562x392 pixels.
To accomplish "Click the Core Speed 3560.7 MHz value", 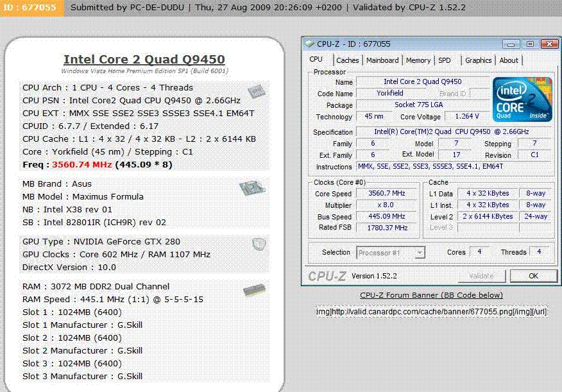I will tap(387, 194).
